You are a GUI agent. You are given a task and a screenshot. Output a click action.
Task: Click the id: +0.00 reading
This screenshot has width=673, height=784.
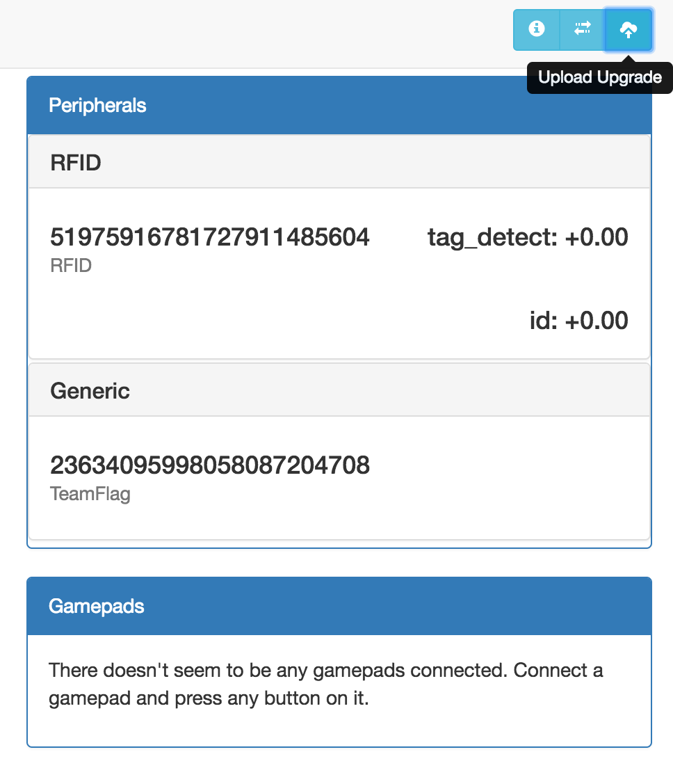[x=578, y=321]
